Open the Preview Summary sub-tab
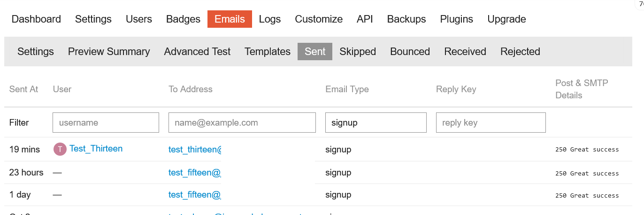Image resolution: width=644 pixels, height=215 pixels. click(x=109, y=52)
